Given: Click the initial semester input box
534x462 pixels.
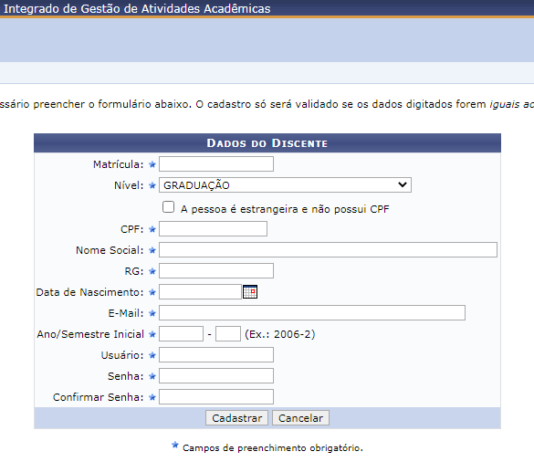Looking at the screenshot, I should click(228, 334).
